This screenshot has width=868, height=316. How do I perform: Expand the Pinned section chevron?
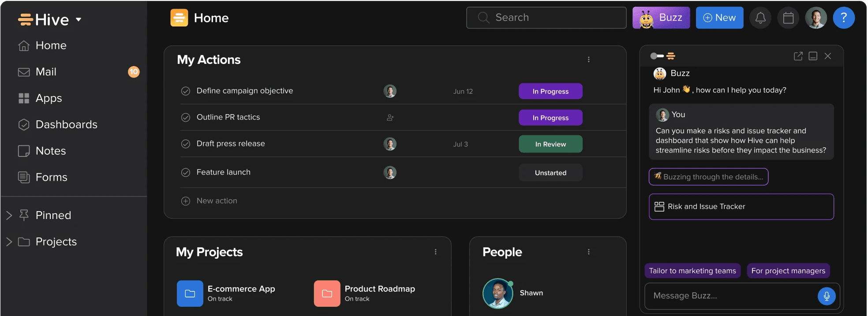click(x=9, y=215)
